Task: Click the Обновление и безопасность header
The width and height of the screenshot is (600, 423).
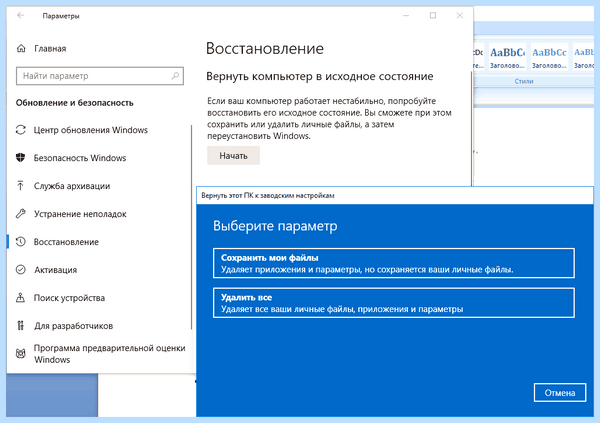Action: [x=75, y=103]
